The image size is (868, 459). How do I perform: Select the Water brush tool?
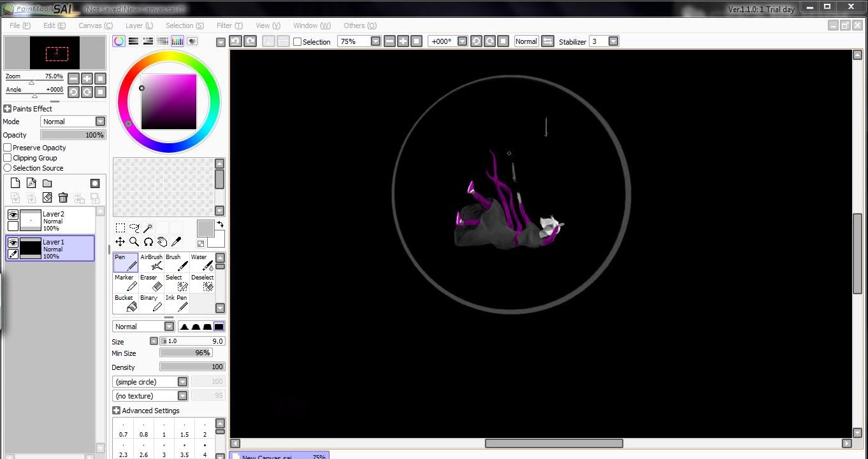pyautogui.click(x=203, y=262)
